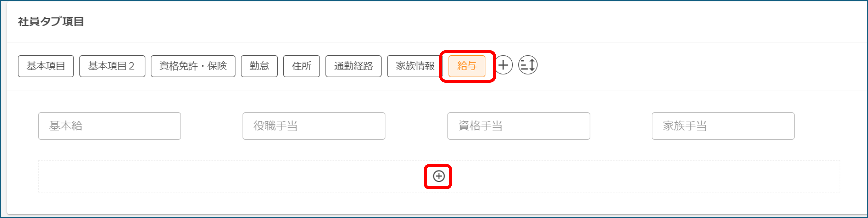Click the 基本給 field
Image resolution: width=868 pixels, height=218 pixels.
(110, 126)
